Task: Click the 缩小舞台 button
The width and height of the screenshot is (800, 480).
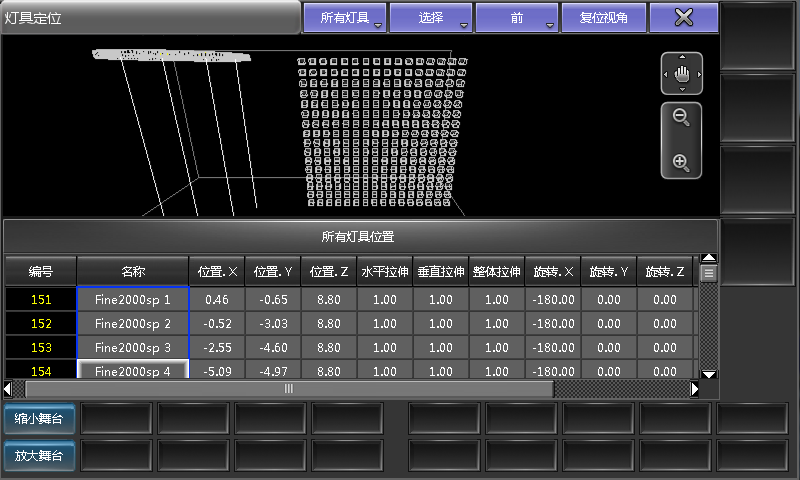Action: coord(39,418)
